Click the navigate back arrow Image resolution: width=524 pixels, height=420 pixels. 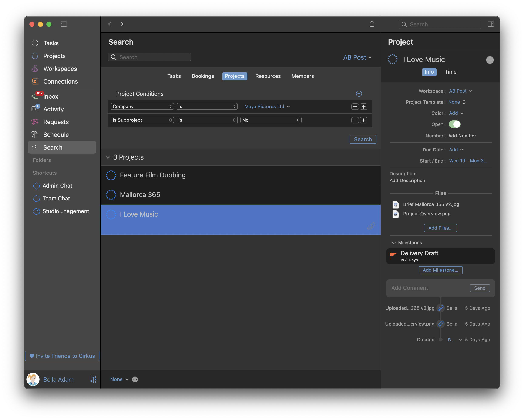110,24
